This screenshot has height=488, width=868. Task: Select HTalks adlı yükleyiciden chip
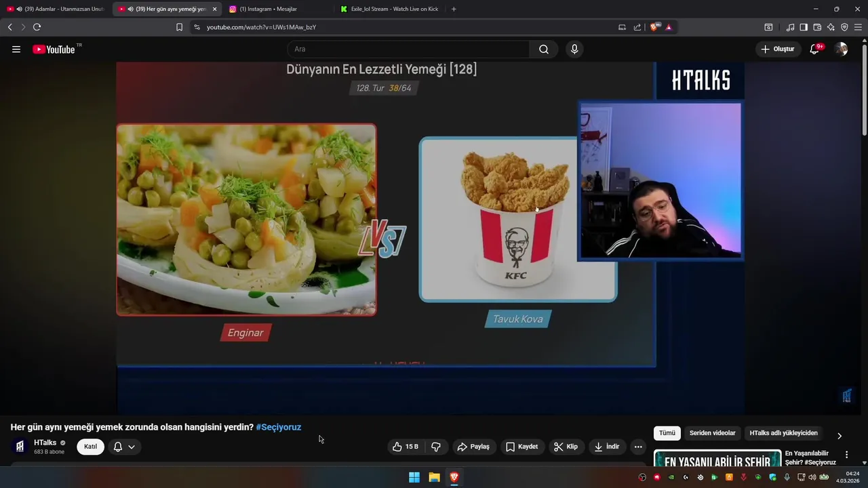[x=783, y=433]
